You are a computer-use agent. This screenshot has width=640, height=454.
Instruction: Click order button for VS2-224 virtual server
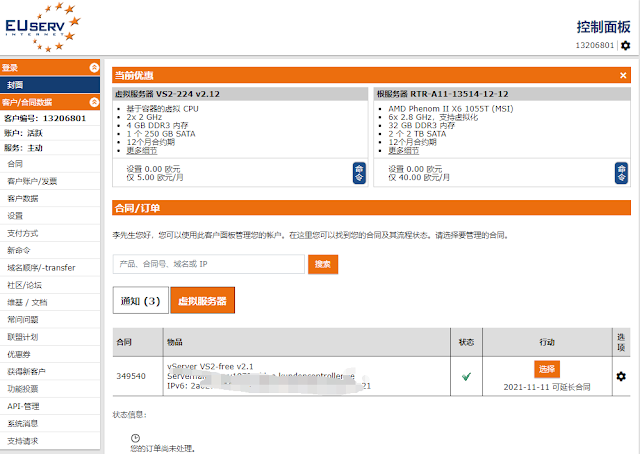(x=359, y=172)
